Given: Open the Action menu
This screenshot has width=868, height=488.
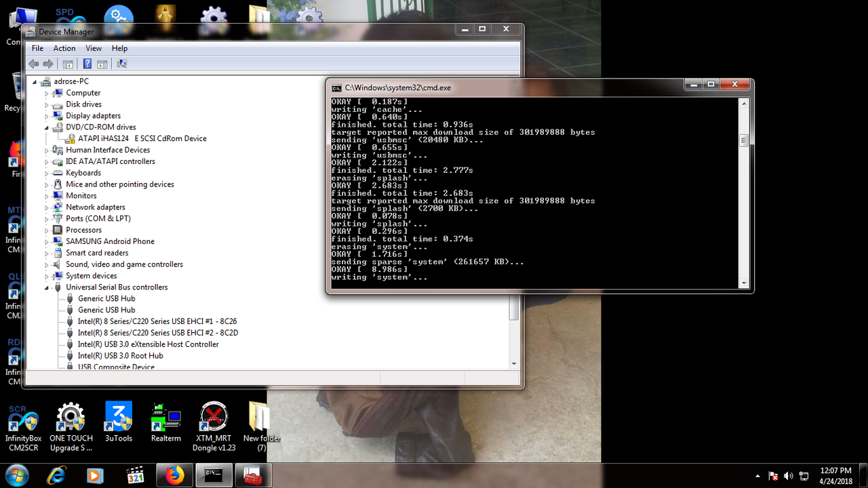Looking at the screenshot, I should point(64,48).
